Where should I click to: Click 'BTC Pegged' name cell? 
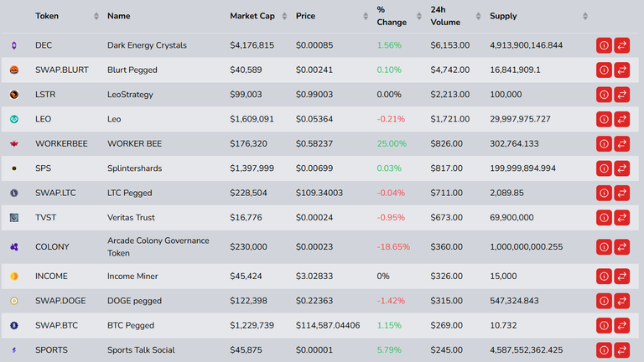coord(131,325)
